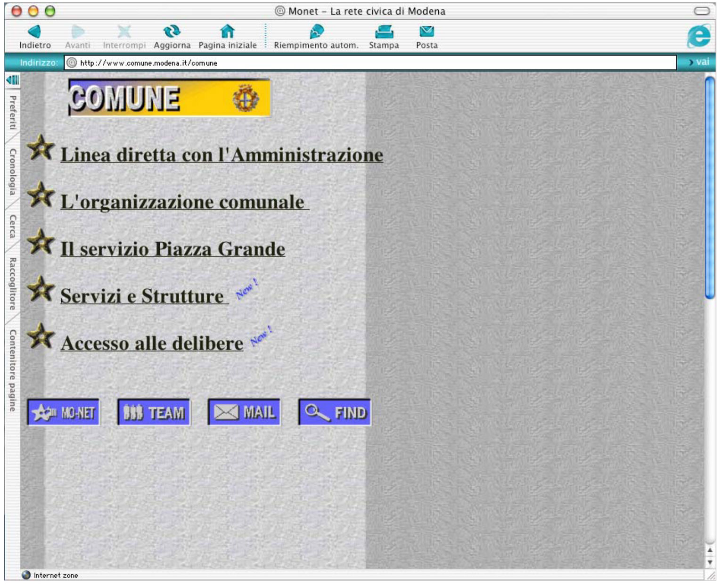Go to Pagina iniziale home icon
This screenshot has width=722, height=588.
coord(228,31)
